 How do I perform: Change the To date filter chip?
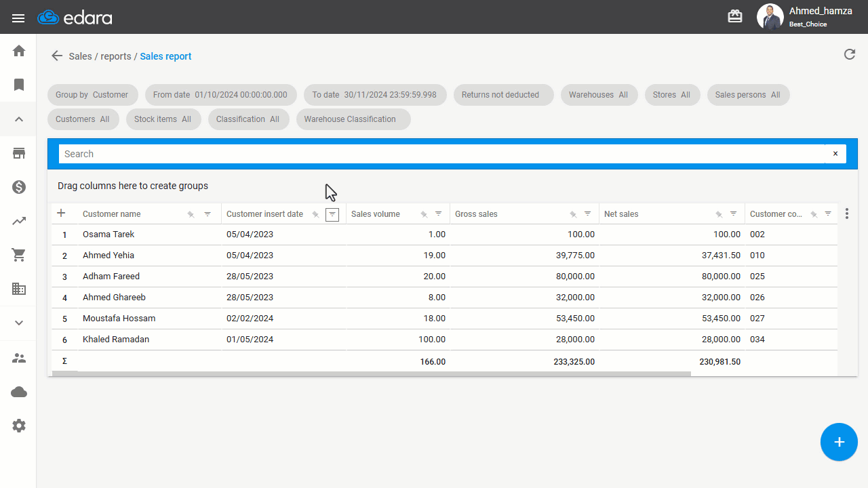point(375,95)
